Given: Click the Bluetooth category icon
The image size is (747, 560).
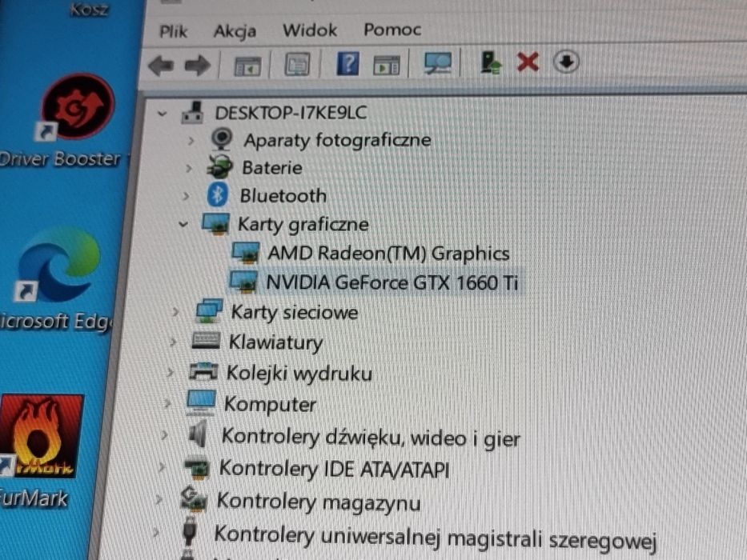Looking at the screenshot, I should [x=218, y=194].
